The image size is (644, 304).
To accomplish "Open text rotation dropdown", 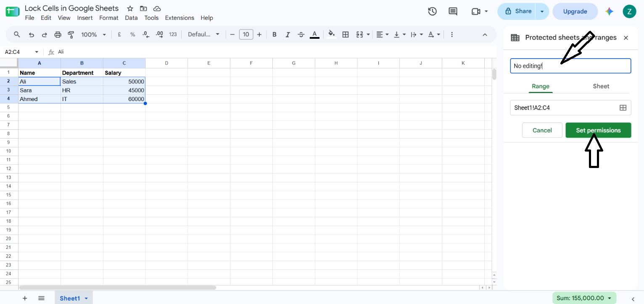I will tap(434, 35).
